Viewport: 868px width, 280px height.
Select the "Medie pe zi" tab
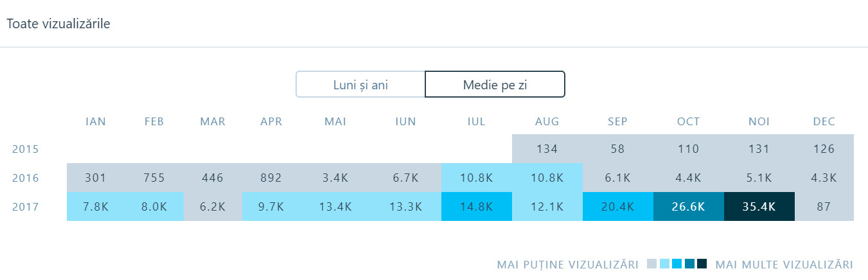[495, 84]
